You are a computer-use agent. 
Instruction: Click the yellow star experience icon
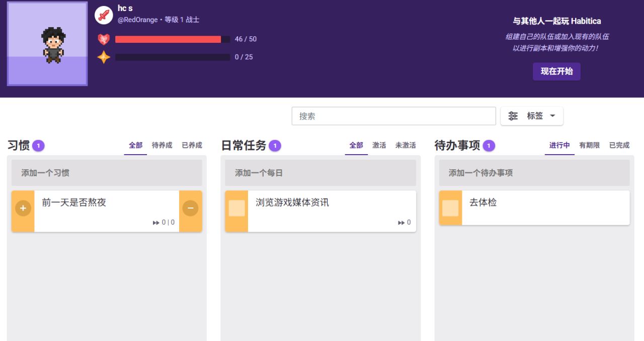tap(104, 57)
